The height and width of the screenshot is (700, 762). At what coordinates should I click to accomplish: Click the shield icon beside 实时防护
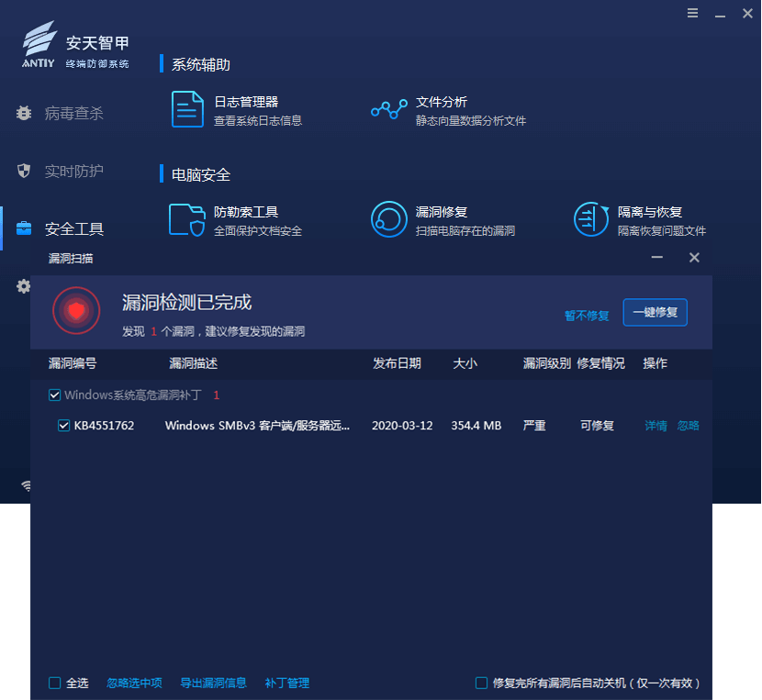[x=23, y=171]
